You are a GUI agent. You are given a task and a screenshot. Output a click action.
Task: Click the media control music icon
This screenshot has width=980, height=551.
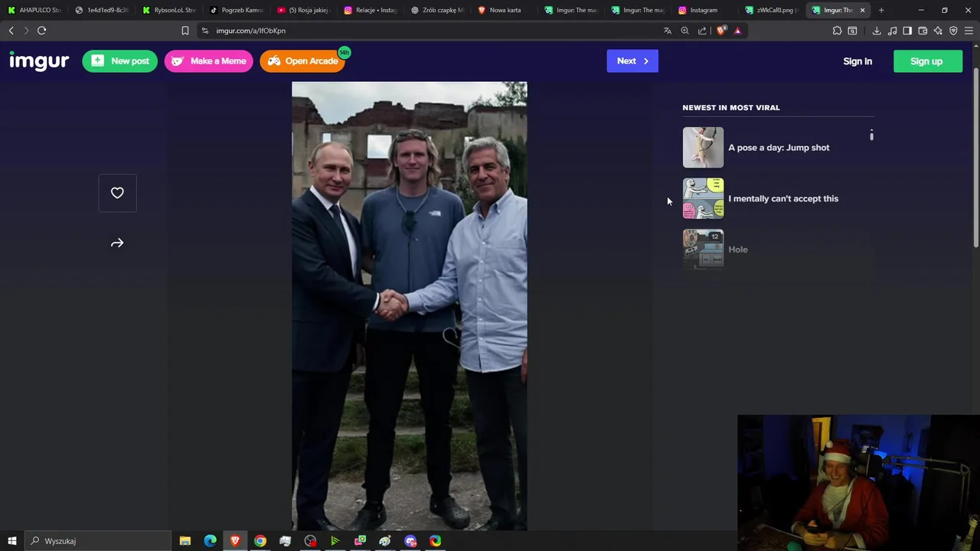pyautogui.click(x=892, y=31)
